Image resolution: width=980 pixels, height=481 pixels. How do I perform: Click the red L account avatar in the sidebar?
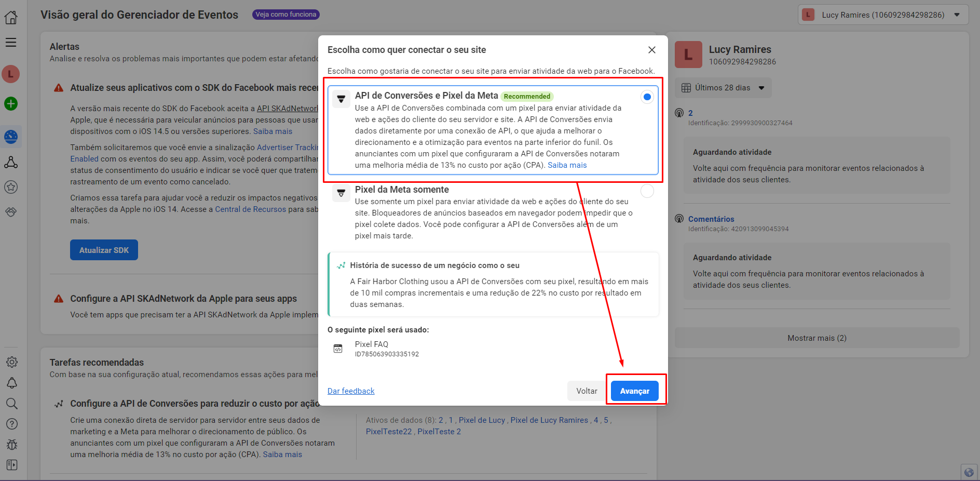tap(11, 74)
